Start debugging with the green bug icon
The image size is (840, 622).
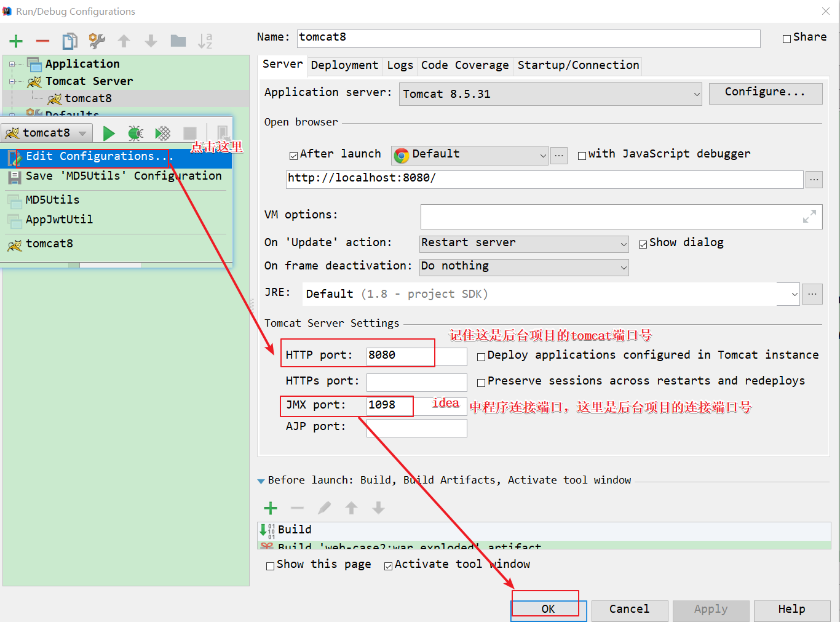coord(135,133)
